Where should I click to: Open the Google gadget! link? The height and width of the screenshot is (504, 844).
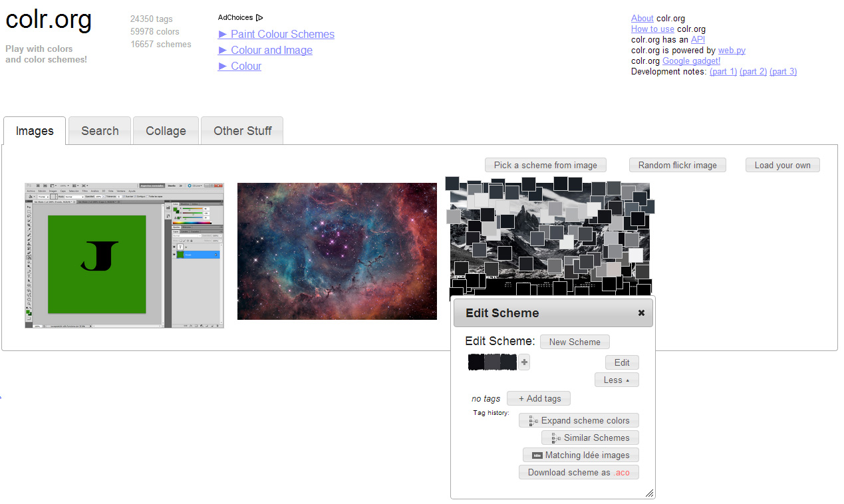pyautogui.click(x=691, y=61)
